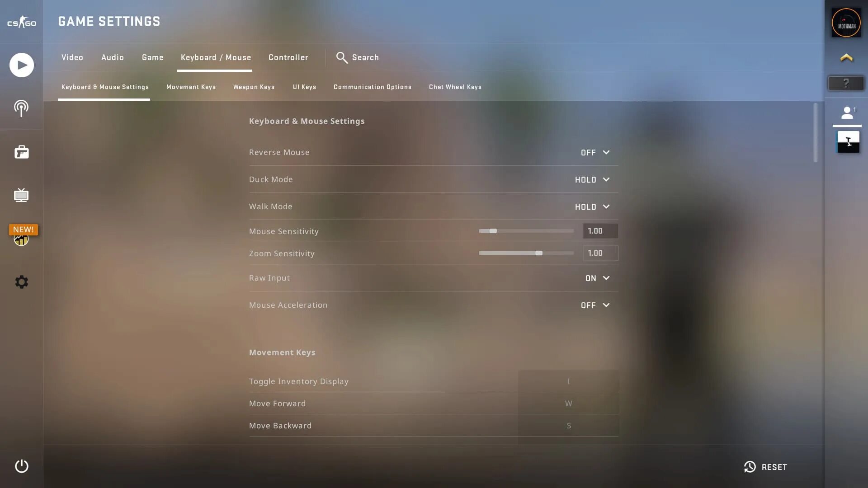Select the Watch/TV broadcast icon

[21, 194]
